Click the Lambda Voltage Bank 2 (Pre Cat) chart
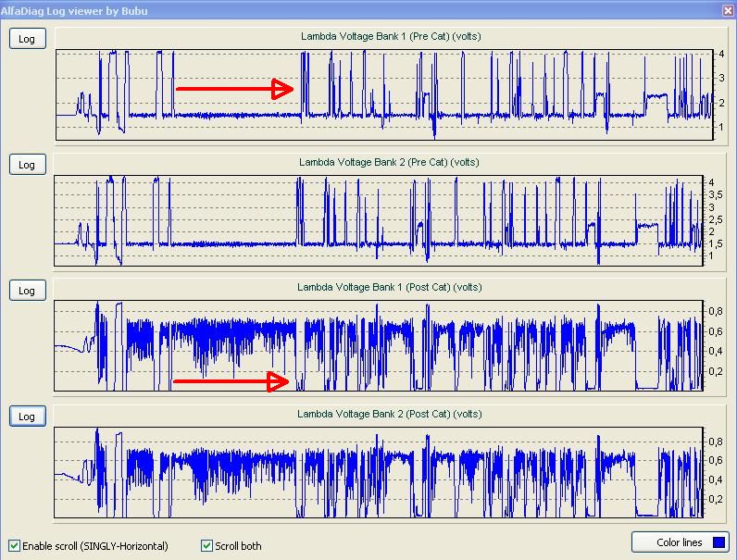 coord(379,220)
